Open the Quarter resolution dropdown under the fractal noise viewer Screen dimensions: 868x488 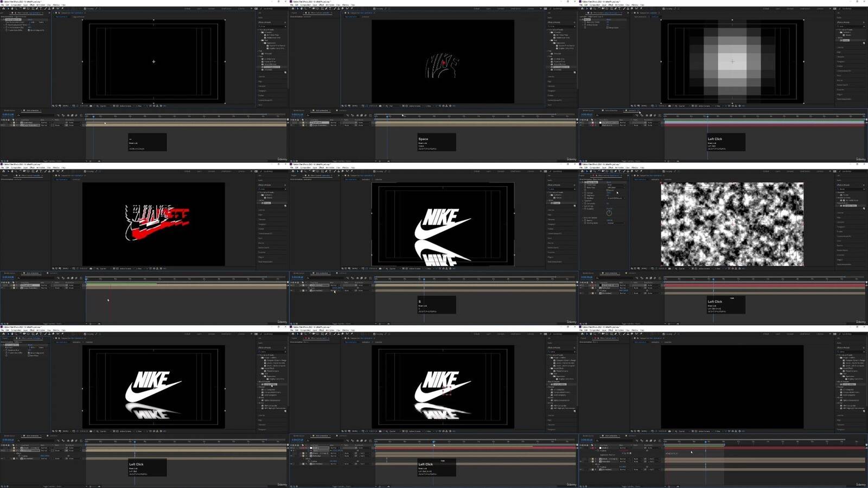682,268
